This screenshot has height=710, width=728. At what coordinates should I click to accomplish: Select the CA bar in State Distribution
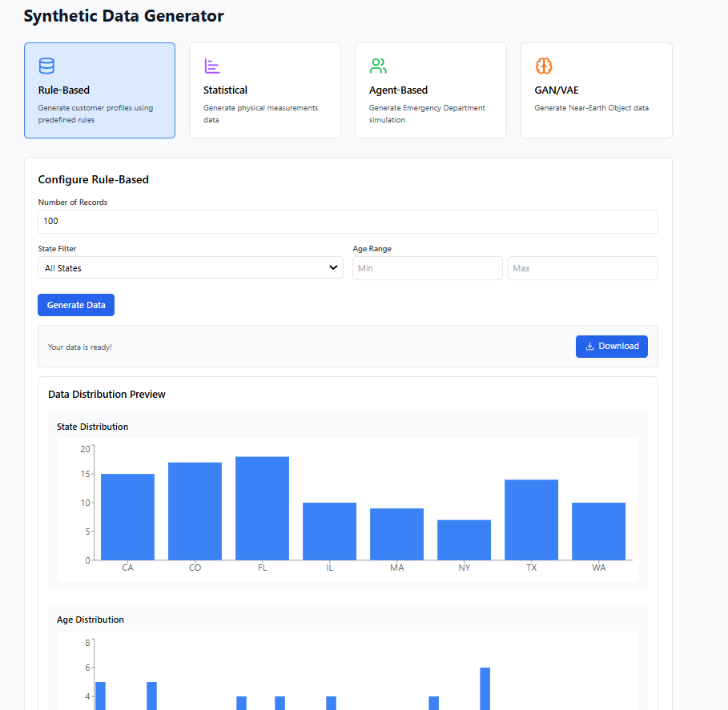coord(127,516)
